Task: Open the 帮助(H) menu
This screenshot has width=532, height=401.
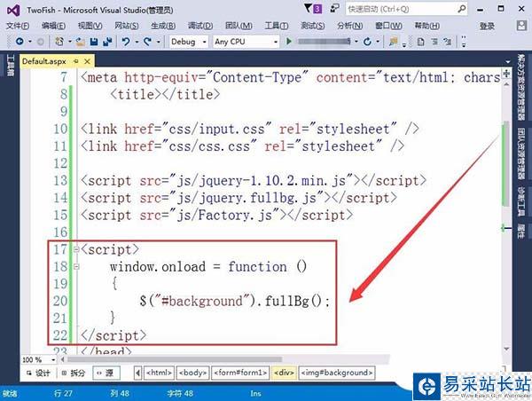Action: (x=426, y=26)
